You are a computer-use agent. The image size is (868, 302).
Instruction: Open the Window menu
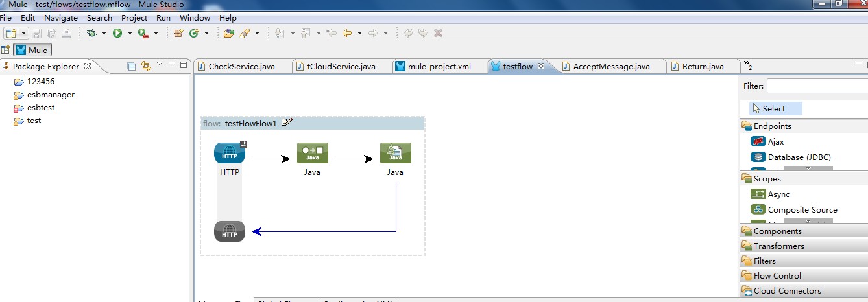pyautogui.click(x=195, y=18)
